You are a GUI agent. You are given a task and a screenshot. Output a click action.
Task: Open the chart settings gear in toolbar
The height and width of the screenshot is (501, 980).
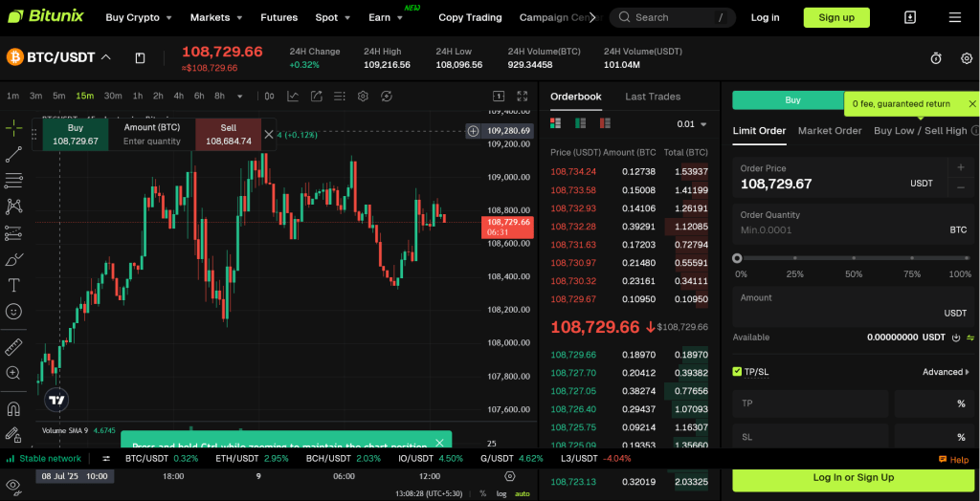tap(363, 97)
